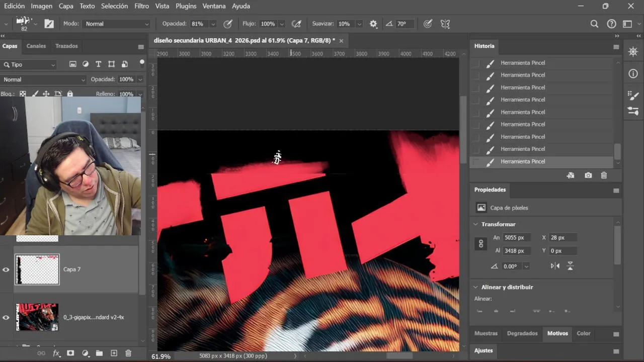Open the Color panel tab
Image resolution: width=644 pixels, height=362 pixels.
[584, 333]
